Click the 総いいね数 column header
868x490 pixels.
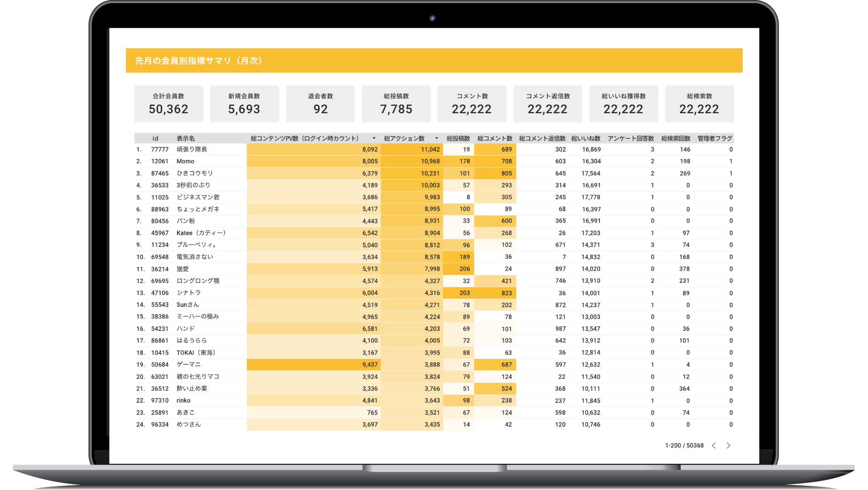(x=586, y=138)
